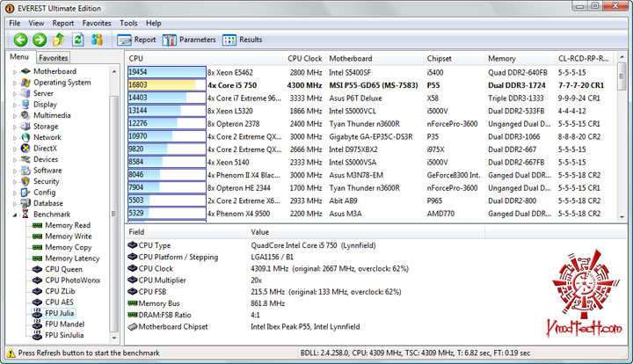Select the Security shield icon
Image resolution: width=633 pixels, height=364 pixels.
pyautogui.click(x=25, y=181)
